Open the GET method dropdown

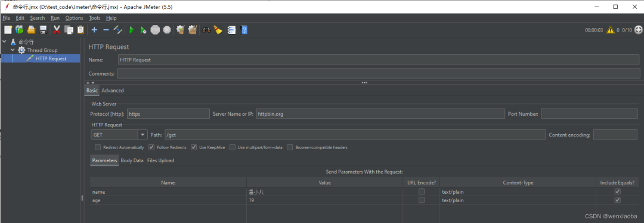coord(143,135)
